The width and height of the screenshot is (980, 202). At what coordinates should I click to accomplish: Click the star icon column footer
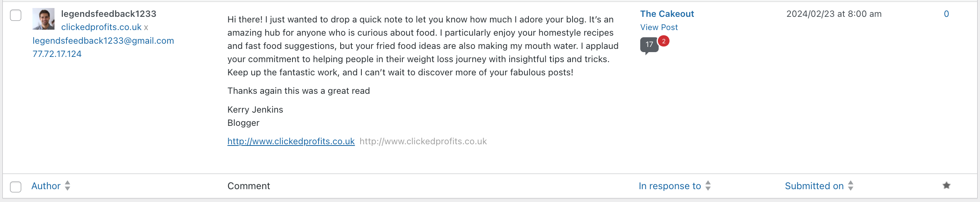tap(946, 185)
